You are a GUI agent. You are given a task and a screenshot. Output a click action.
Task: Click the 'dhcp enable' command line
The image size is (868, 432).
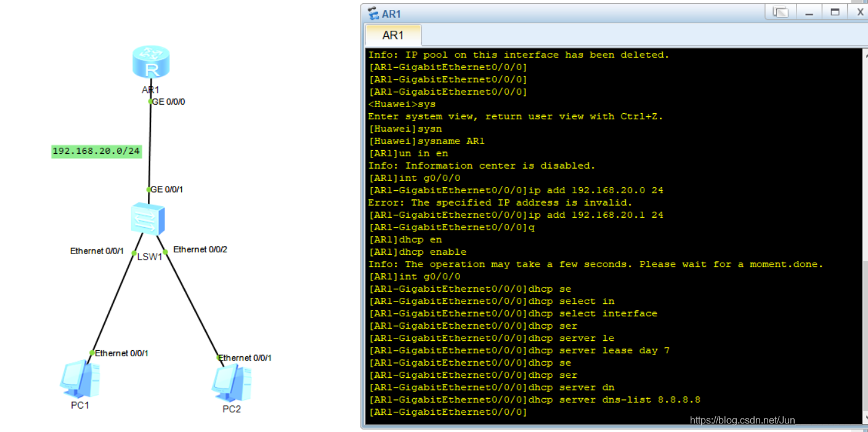(417, 252)
